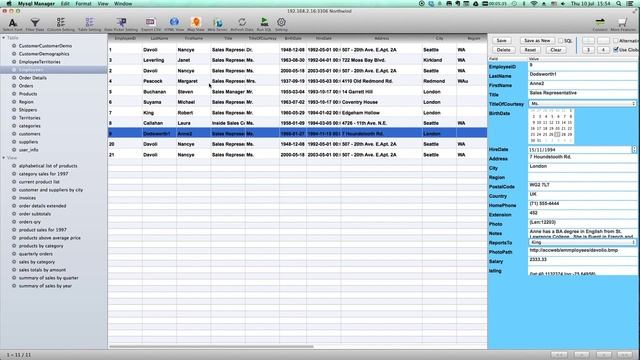Select the row for Buchanan Steven
640x360 pixels.
(x=298, y=92)
